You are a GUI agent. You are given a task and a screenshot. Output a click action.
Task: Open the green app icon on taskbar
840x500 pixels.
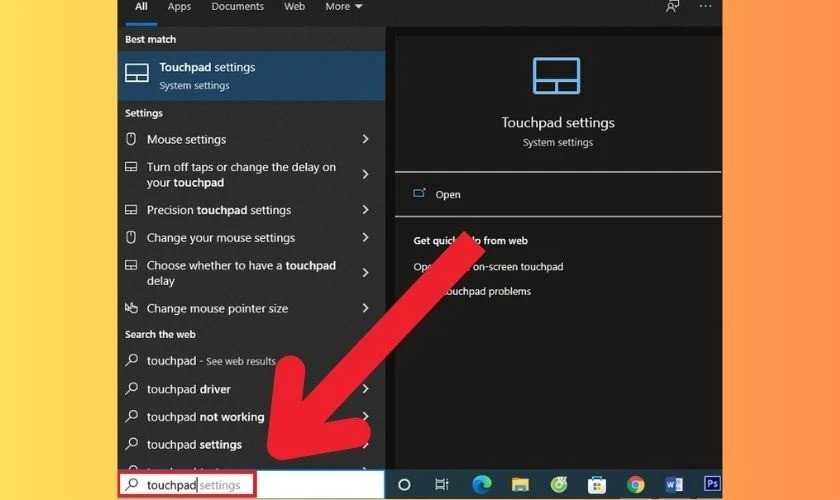click(559, 485)
